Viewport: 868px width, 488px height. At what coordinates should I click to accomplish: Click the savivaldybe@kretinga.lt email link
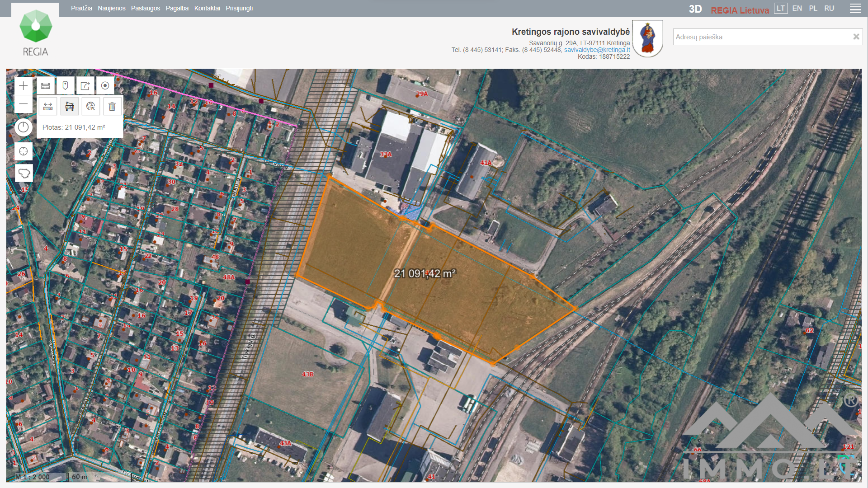point(597,50)
